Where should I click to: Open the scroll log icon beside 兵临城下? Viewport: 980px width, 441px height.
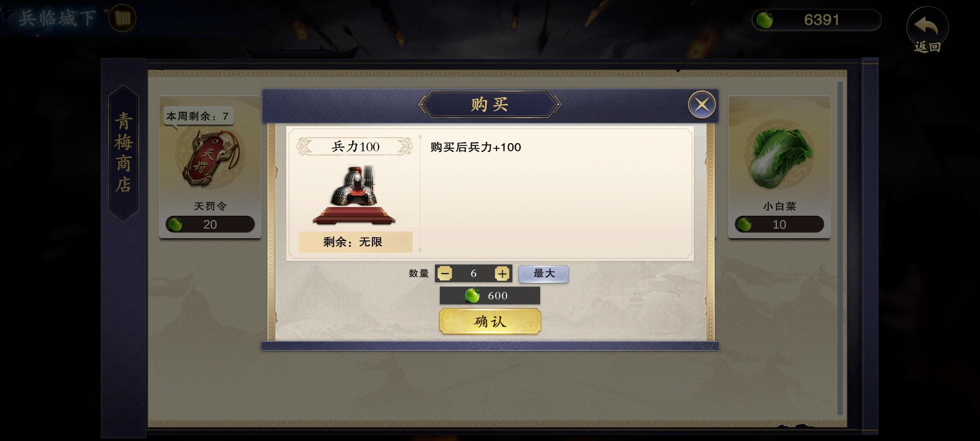[122, 18]
